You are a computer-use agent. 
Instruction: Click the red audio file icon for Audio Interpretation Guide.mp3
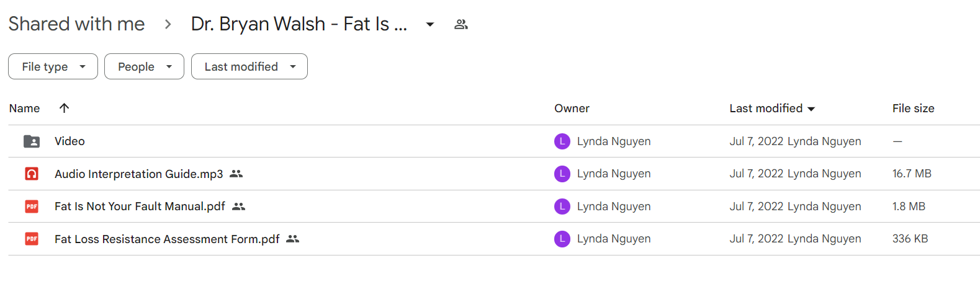32,174
